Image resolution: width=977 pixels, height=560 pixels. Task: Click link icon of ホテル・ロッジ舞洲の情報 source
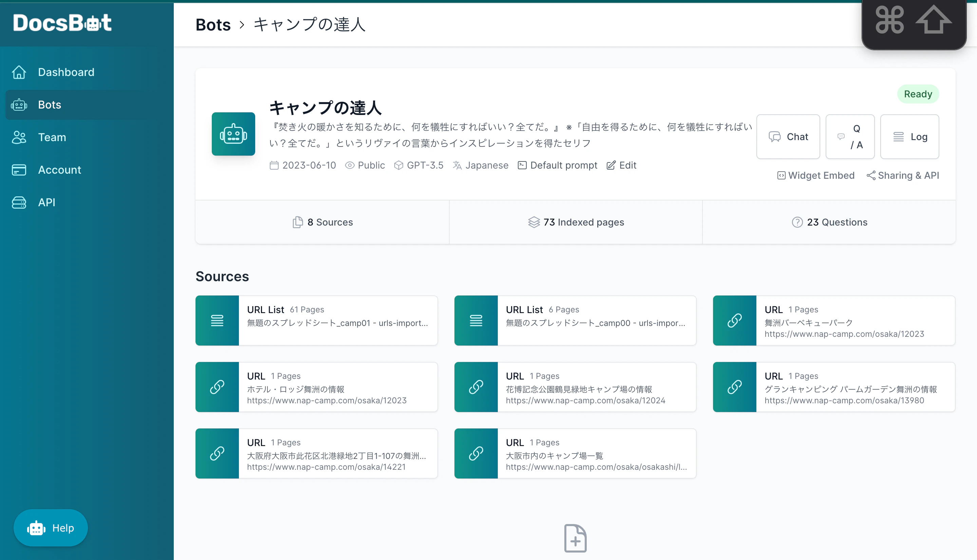[217, 387]
